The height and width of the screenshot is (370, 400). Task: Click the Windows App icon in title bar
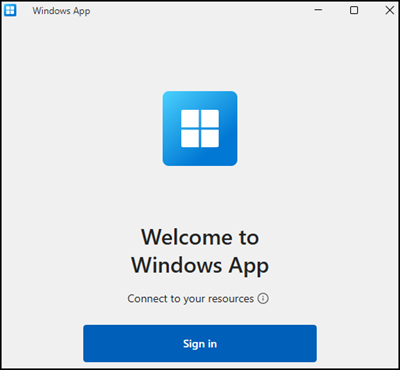[x=10, y=10]
